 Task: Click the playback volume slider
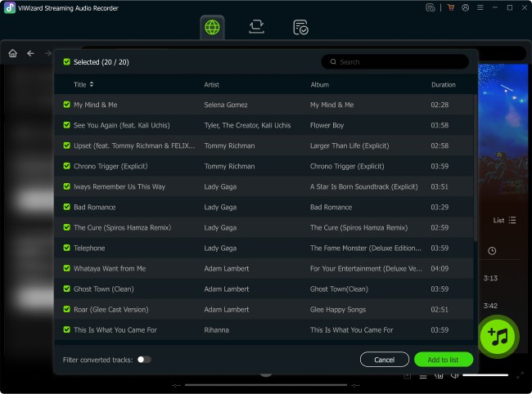pyautogui.click(x=485, y=375)
